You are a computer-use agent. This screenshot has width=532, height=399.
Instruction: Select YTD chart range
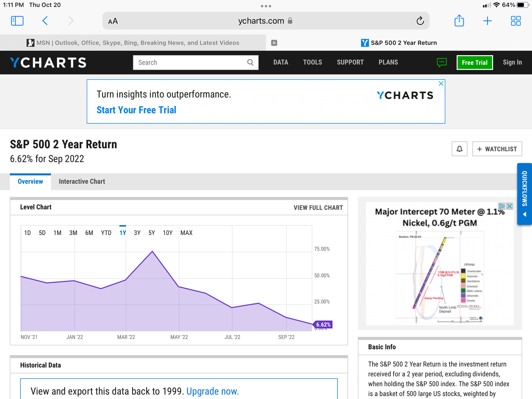pos(106,233)
